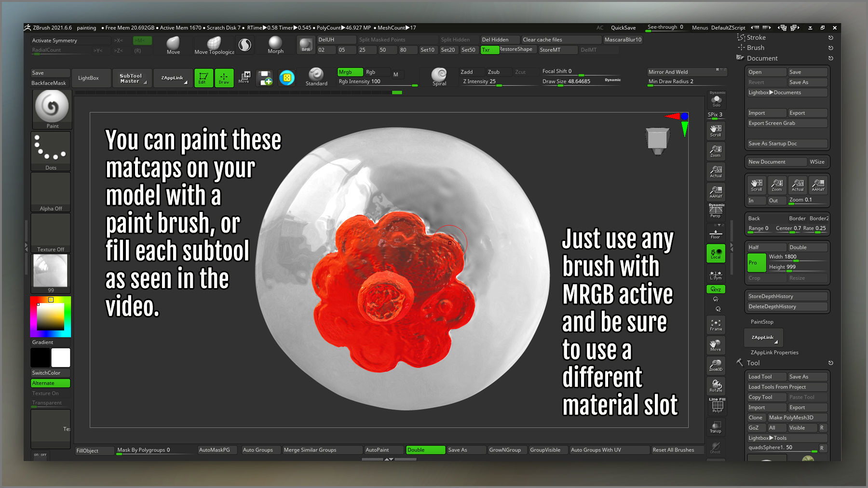Viewport: 868px width, 488px height.
Task: Toggle Mrgb painting mode
Action: [350, 72]
